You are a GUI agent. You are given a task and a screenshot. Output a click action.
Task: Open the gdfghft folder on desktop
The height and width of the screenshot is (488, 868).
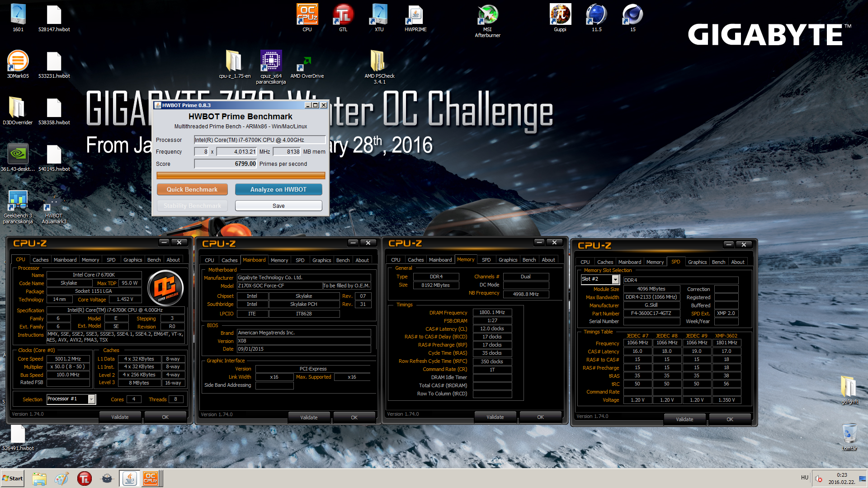pos(849,390)
